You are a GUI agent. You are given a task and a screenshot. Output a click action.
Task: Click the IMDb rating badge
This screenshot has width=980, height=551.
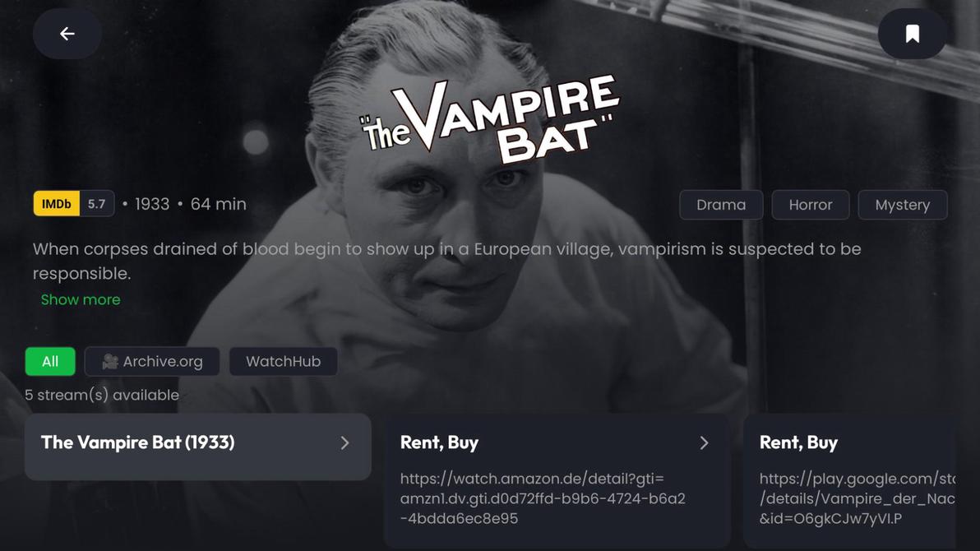point(74,204)
